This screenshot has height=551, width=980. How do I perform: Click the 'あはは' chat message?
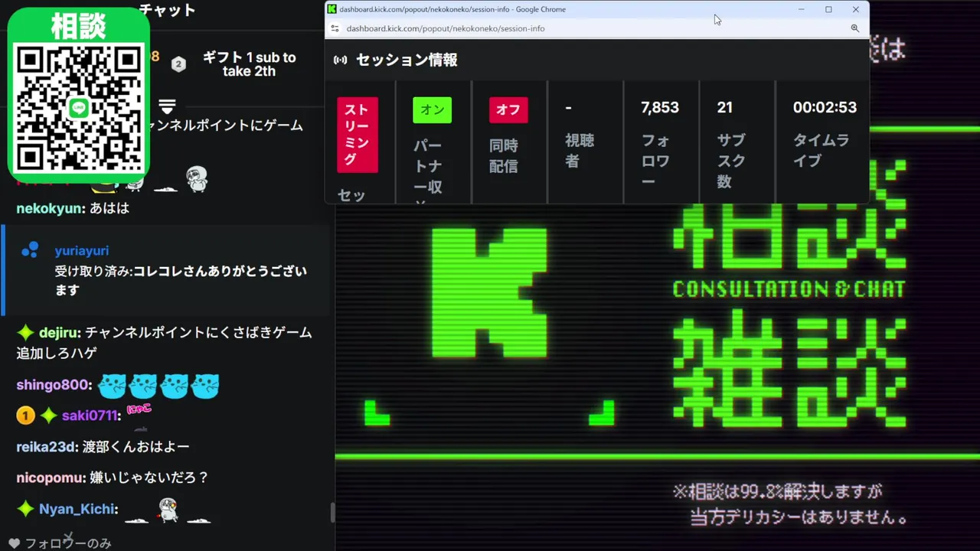109,208
